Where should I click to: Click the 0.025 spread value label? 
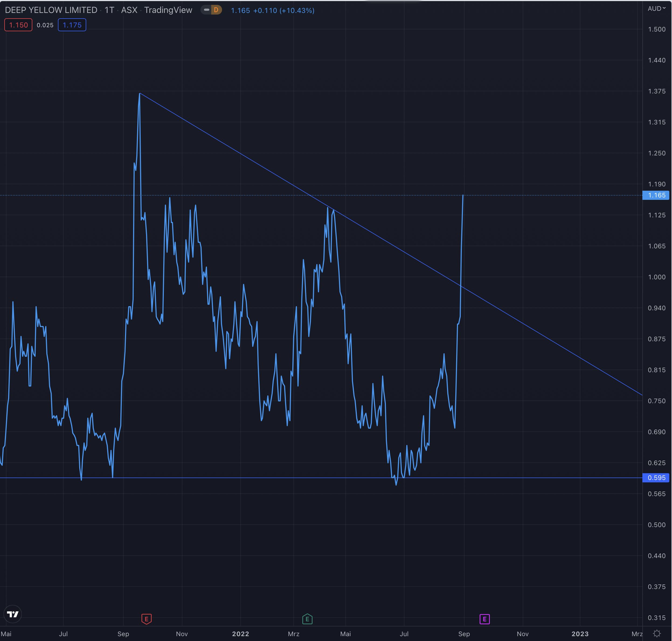[x=45, y=25]
